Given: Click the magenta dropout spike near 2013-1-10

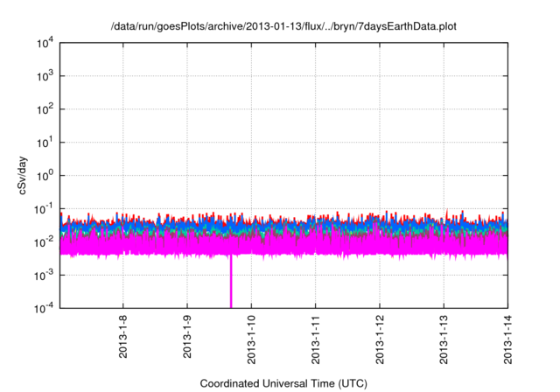Looking at the screenshot, I should 231,282.
